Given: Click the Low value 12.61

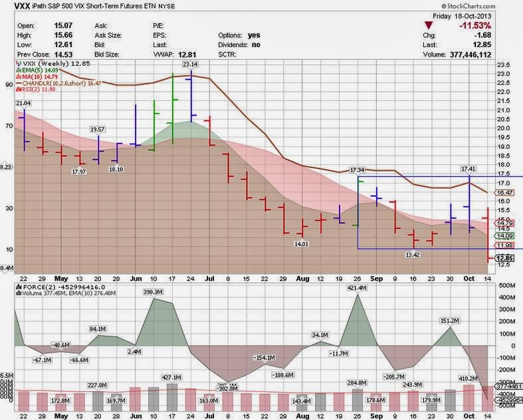Looking at the screenshot, I should pos(63,45).
